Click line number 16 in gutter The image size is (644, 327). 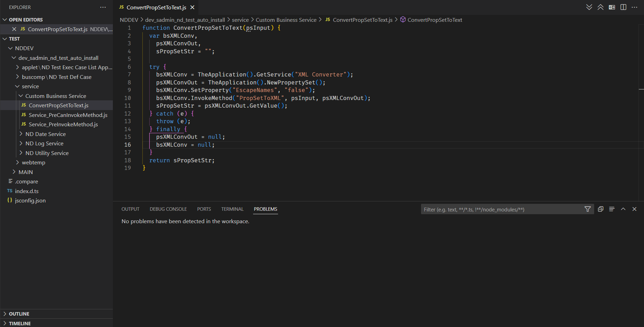[x=127, y=145]
